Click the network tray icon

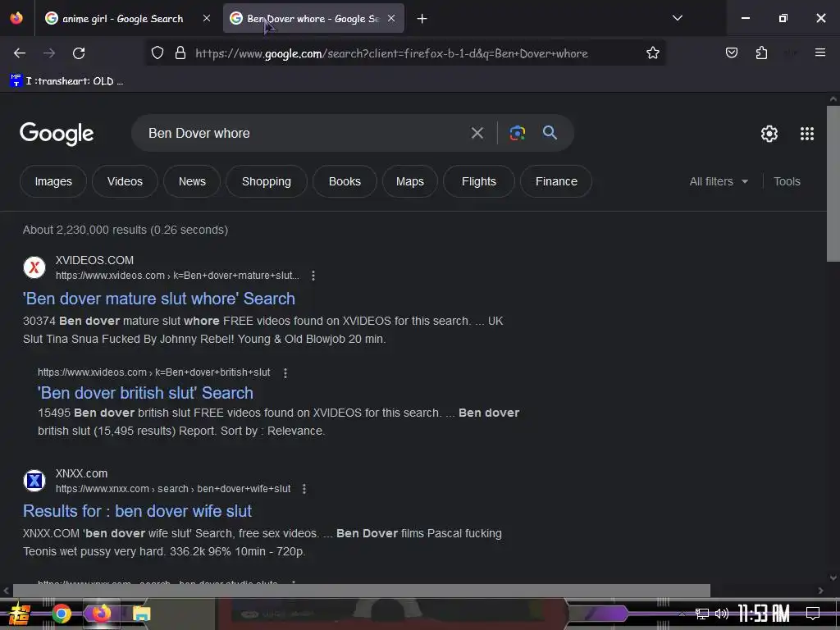pyautogui.click(x=702, y=614)
